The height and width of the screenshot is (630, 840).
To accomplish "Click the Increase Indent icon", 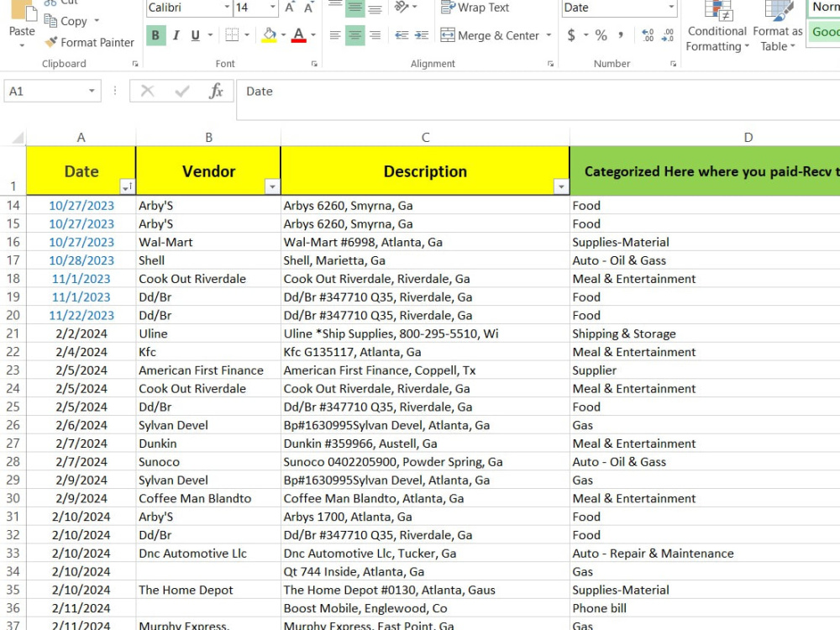I will (422, 35).
